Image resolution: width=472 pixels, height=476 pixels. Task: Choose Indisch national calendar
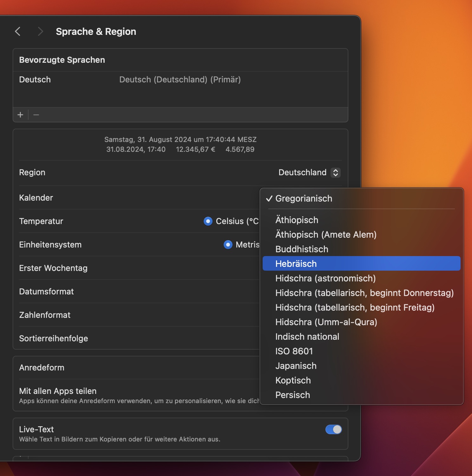307,337
